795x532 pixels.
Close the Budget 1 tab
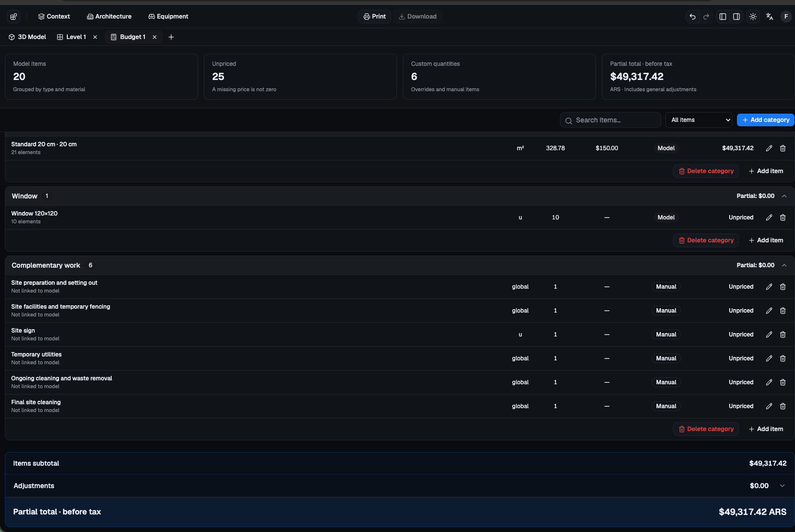tap(155, 37)
